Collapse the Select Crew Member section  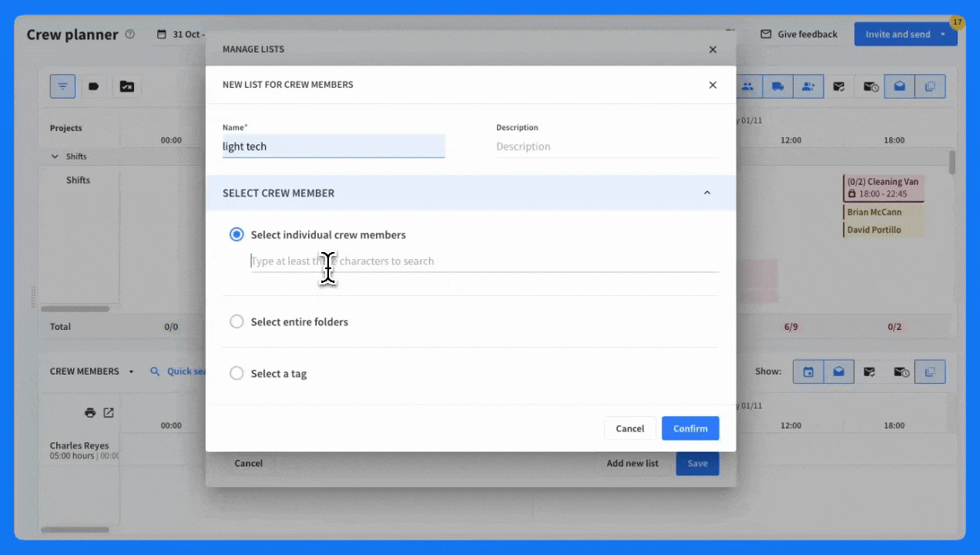[x=706, y=193]
